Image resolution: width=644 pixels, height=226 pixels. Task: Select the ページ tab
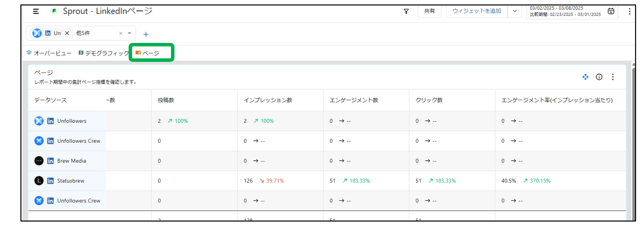(148, 53)
